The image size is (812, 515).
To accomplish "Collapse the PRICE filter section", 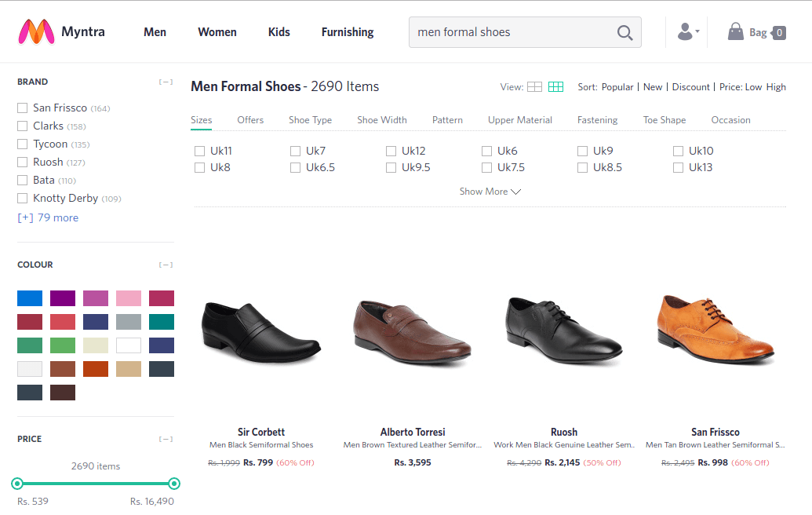I will click(166, 440).
